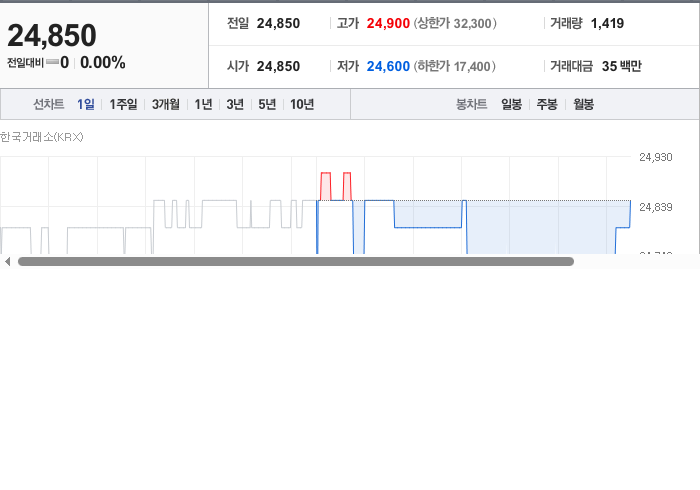This screenshot has height=490, width=700.
Task: Click the 상한가 32,300 text
Action: 455,23
